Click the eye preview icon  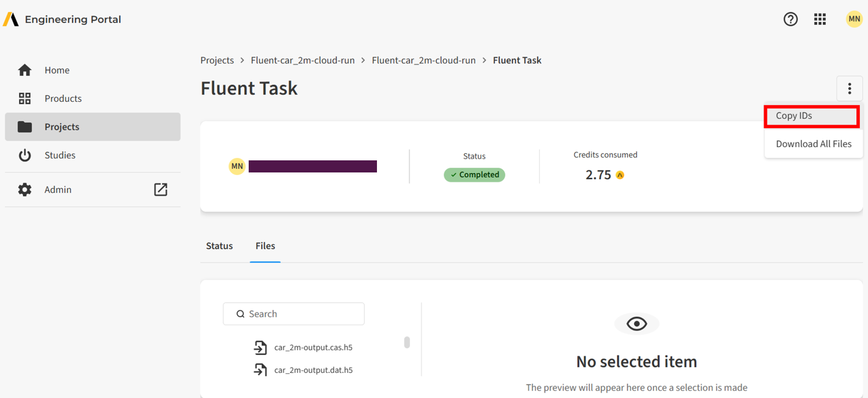pyautogui.click(x=637, y=324)
